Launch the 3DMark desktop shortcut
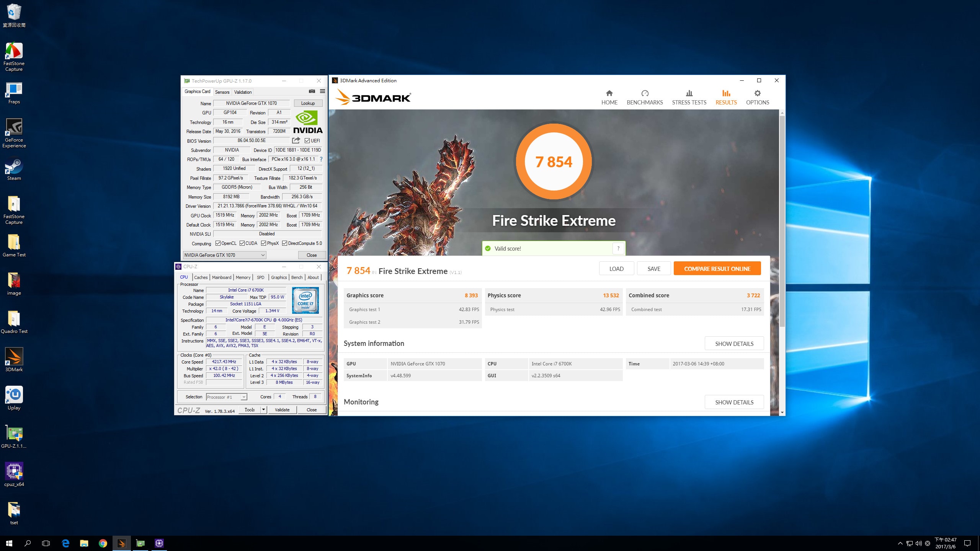Screen dimensions: 980x551 click(x=14, y=360)
